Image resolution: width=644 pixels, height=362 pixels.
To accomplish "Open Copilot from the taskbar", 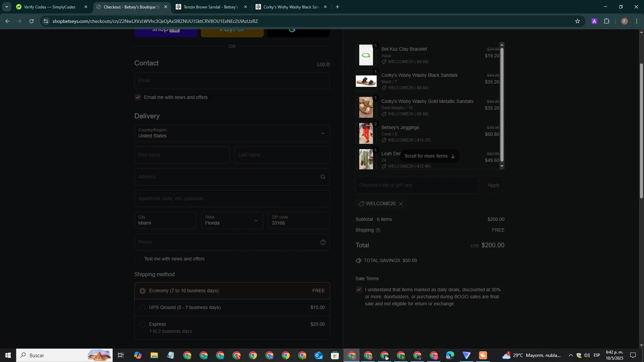I will (x=137, y=355).
